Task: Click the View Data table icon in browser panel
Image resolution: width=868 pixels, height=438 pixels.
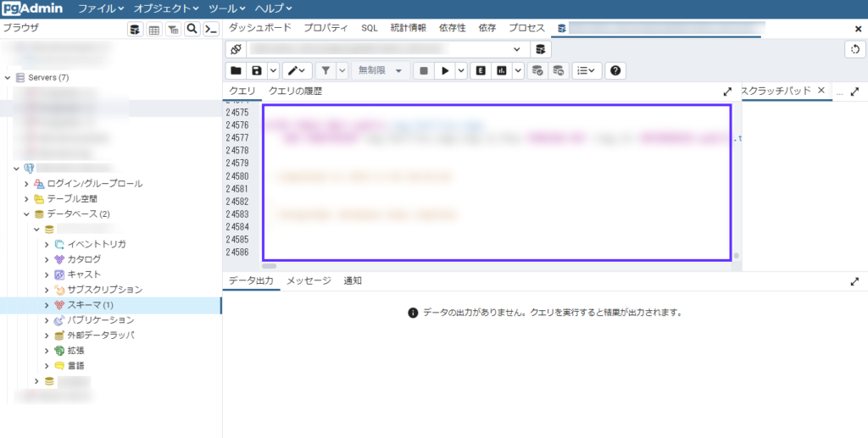Action: coord(154,30)
